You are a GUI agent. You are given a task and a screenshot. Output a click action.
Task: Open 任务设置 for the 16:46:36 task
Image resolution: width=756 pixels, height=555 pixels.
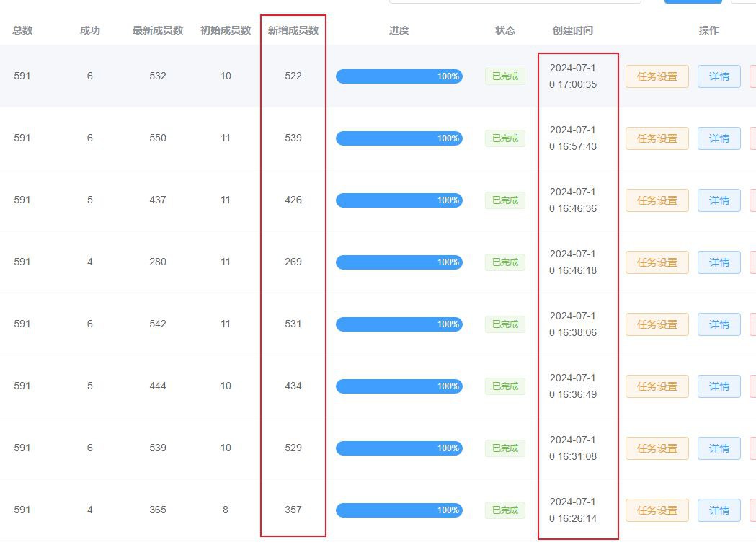tap(657, 200)
